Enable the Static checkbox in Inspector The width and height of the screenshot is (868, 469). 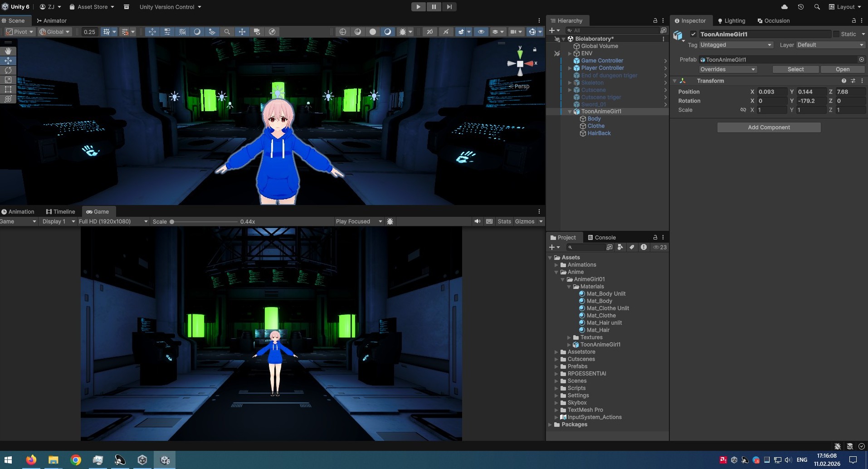click(836, 34)
